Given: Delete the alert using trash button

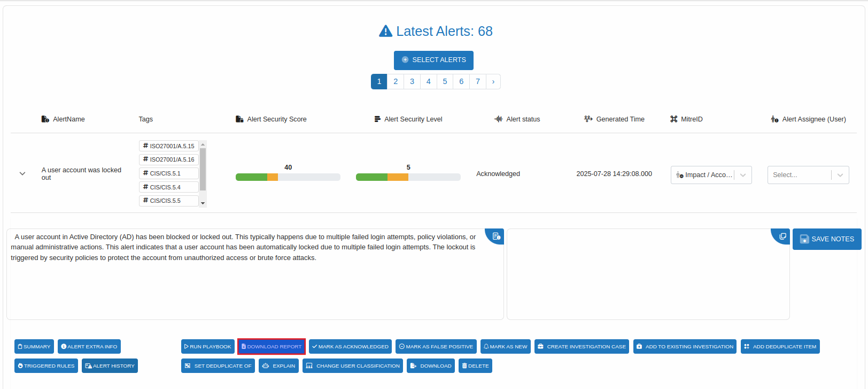Looking at the screenshot, I should [x=475, y=366].
